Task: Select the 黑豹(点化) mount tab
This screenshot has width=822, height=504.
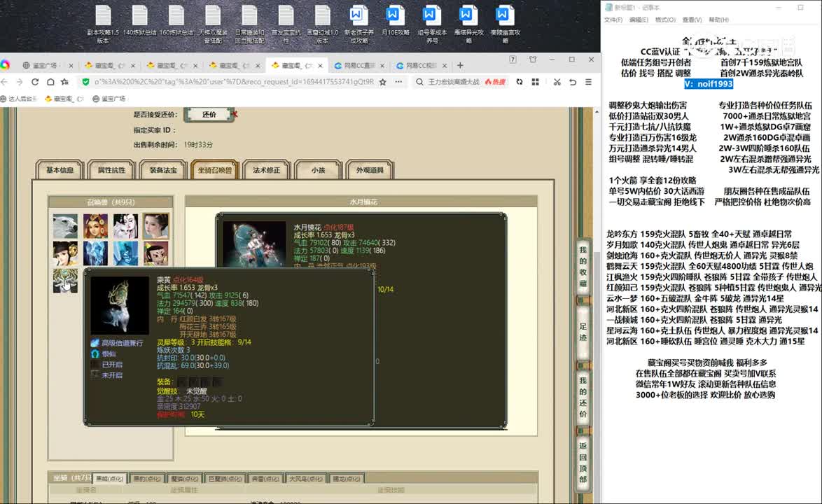Action: coord(147,478)
